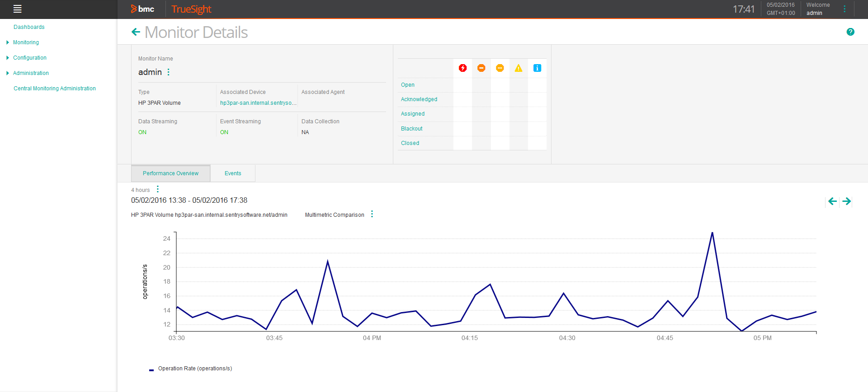Viewport: 868px width, 392px height.
Task: Move chart to next time range
Action: [847, 201]
